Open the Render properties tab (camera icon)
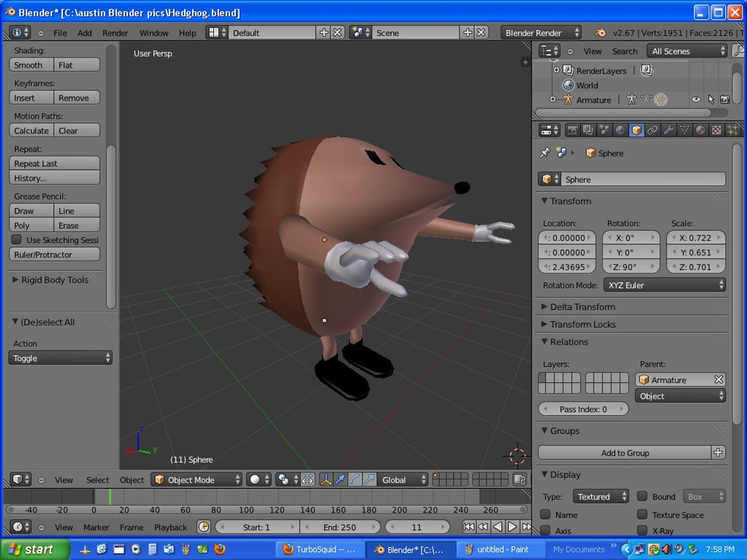Viewport: 747px width, 560px height. coord(572,130)
